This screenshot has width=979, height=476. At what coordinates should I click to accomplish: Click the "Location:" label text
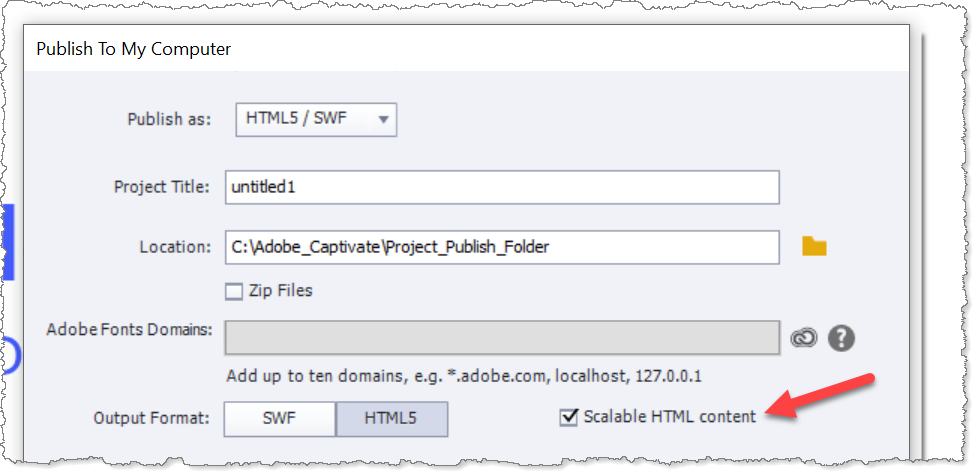[176, 247]
